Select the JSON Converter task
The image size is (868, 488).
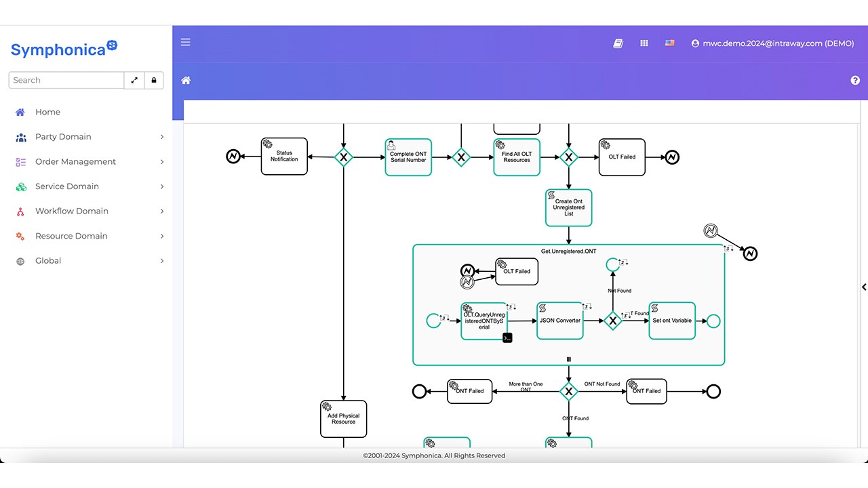[560, 321]
